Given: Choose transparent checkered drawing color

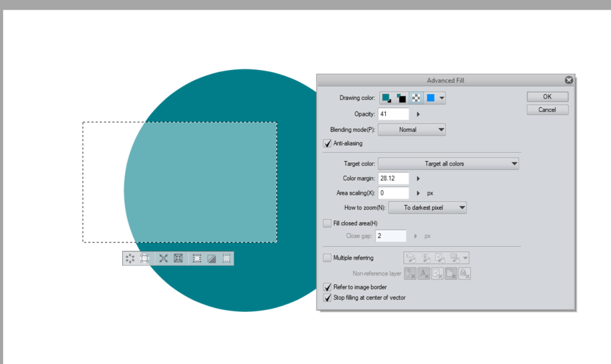Looking at the screenshot, I should coord(416,98).
